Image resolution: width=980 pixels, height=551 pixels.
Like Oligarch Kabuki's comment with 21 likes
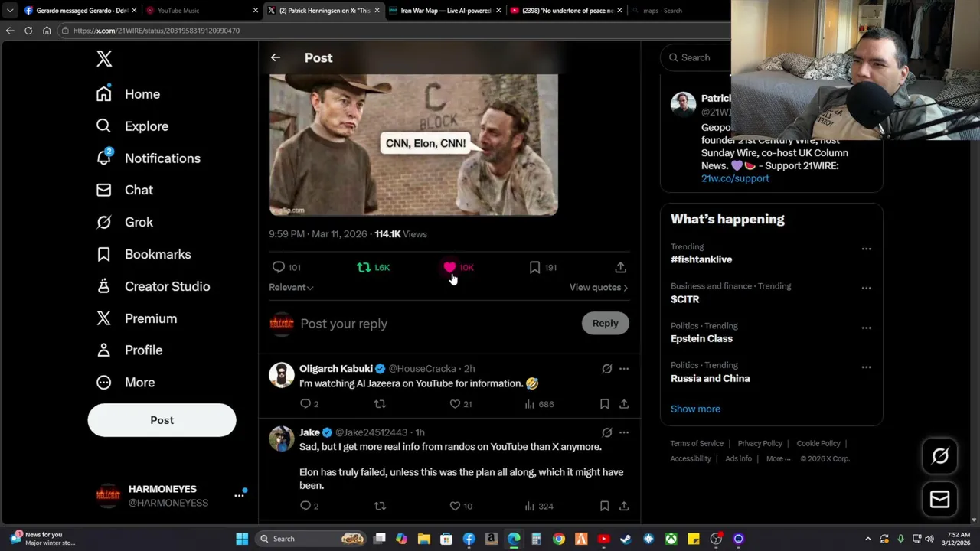(455, 404)
